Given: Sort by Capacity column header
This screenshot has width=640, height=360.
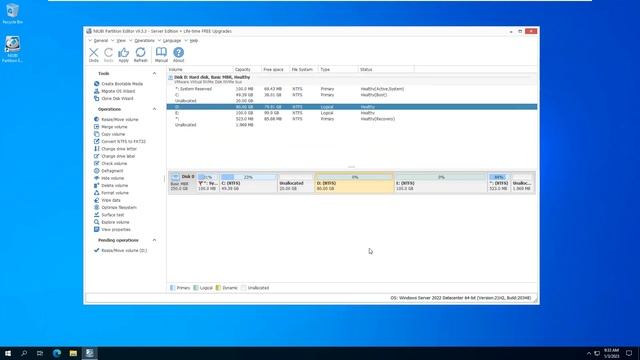Looking at the screenshot, I should 247,70.
